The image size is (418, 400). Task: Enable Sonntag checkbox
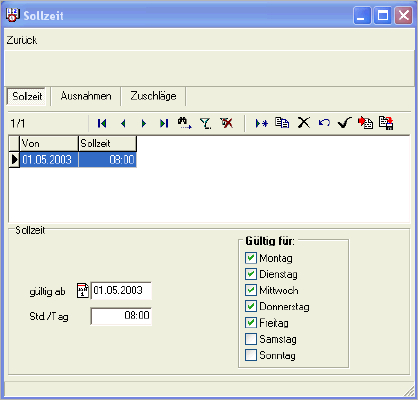pos(251,355)
